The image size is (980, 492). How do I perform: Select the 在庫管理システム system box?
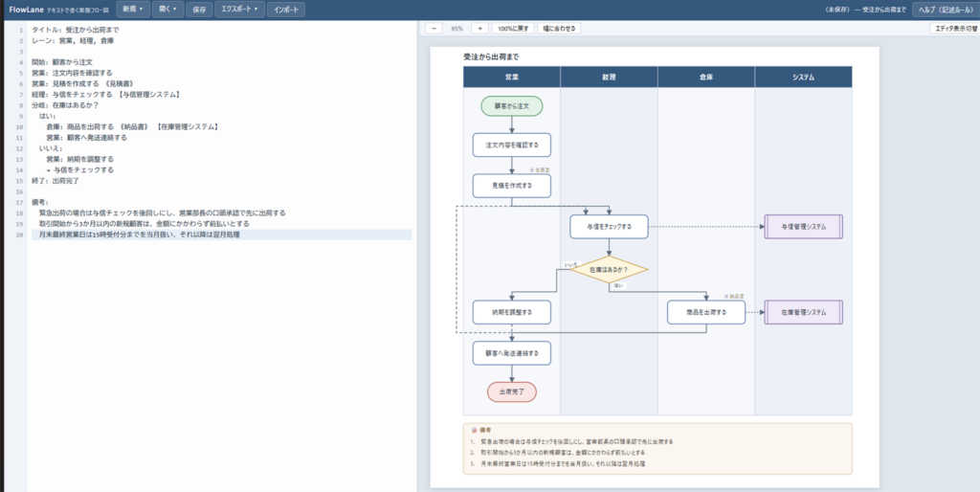pos(803,312)
